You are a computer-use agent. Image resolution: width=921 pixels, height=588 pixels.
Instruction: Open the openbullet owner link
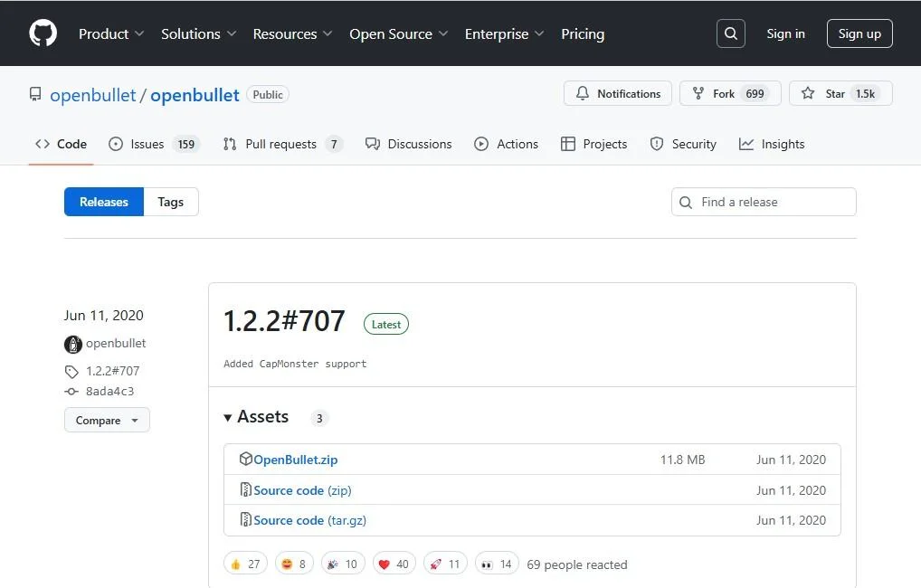pyautogui.click(x=93, y=95)
